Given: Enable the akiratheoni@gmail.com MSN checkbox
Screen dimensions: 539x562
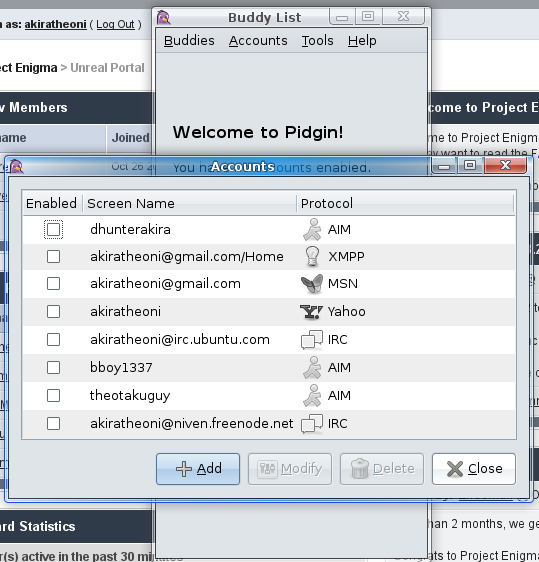Looking at the screenshot, I should [53, 284].
